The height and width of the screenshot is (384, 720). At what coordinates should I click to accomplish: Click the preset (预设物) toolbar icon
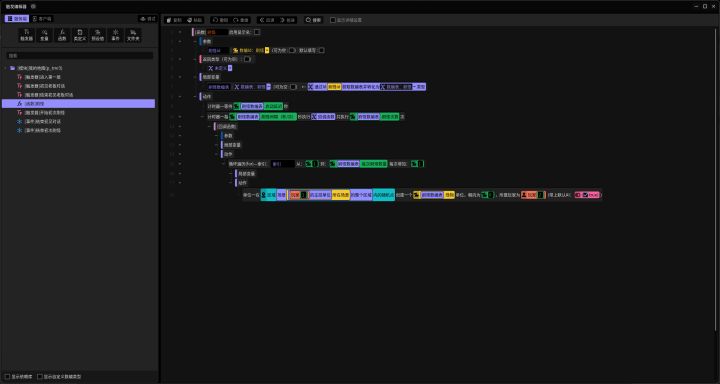point(98,35)
